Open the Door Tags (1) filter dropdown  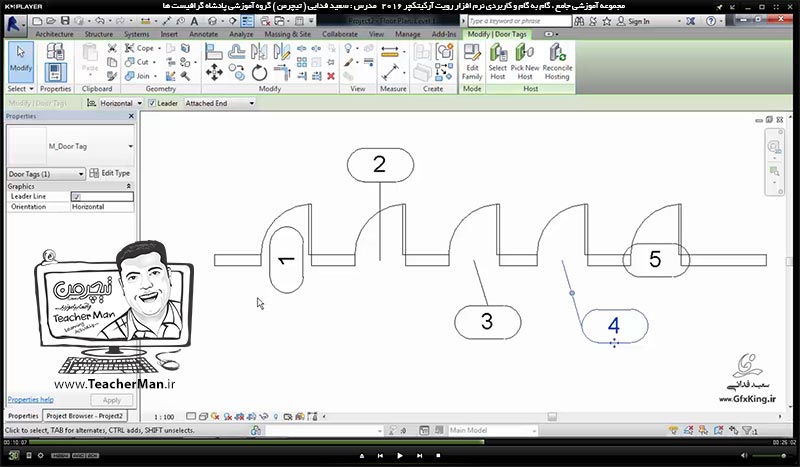(x=45, y=174)
